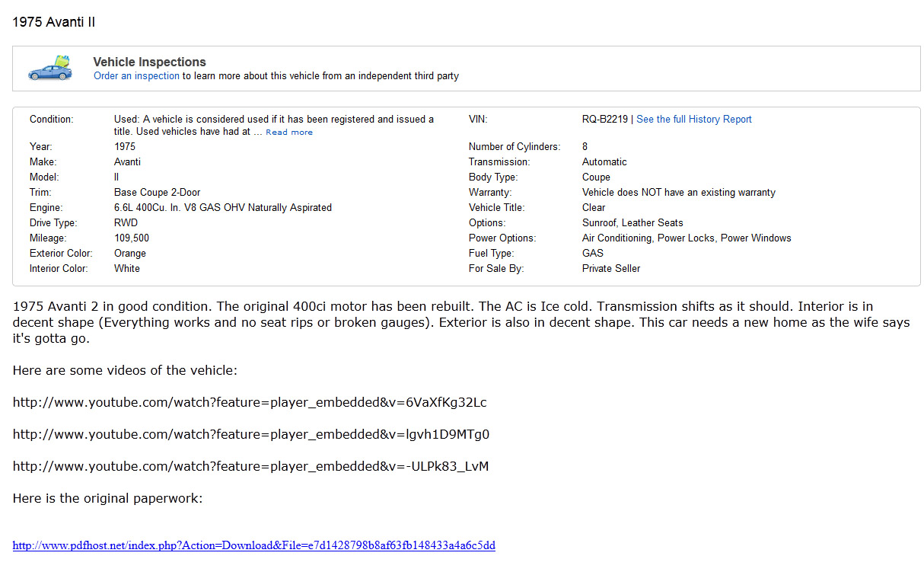Click the YouTube URL ending in -ULPk83_LvM
Viewport: 924px width, 572px height.
(x=250, y=467)
